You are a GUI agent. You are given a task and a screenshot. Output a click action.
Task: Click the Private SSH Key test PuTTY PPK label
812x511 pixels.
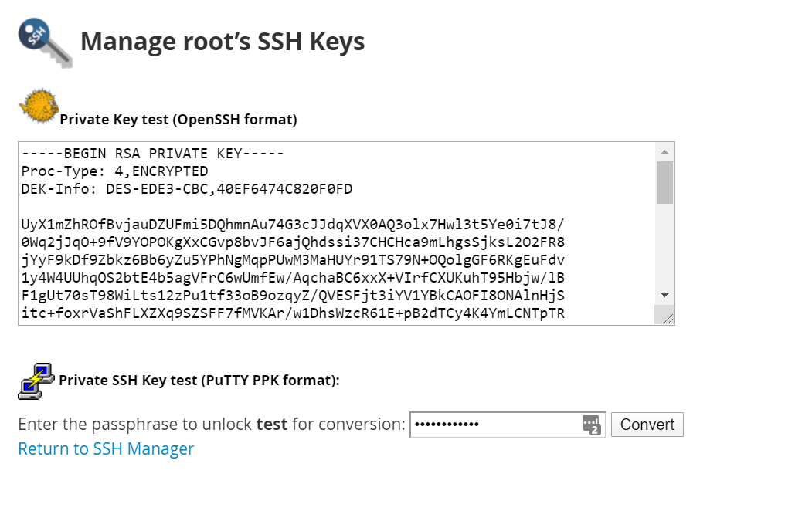199,381
